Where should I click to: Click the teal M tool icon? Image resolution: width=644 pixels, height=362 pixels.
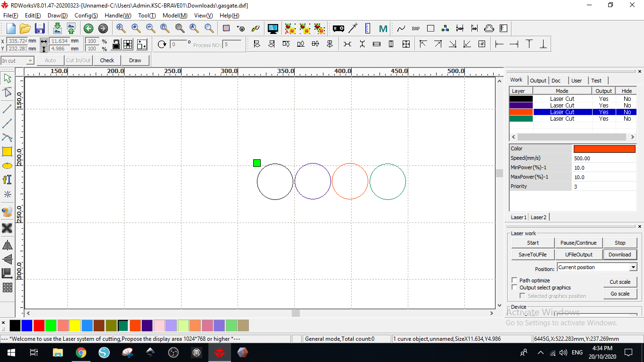tap(383, 29)
